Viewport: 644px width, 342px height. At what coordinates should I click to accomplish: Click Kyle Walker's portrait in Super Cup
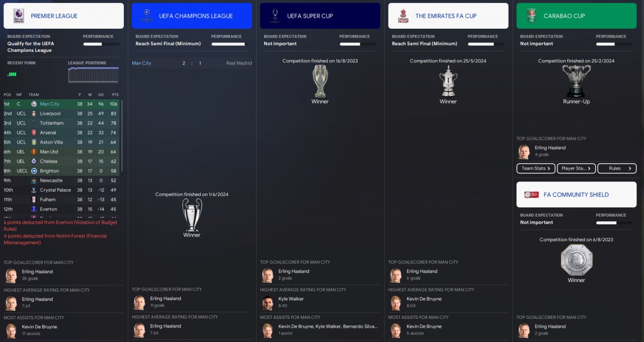pos(267,303)
